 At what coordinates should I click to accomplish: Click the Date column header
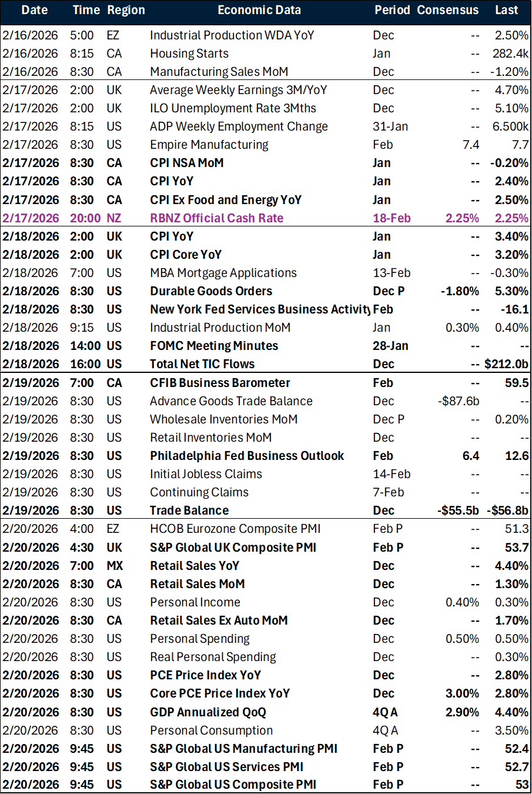tap(34, 10)
